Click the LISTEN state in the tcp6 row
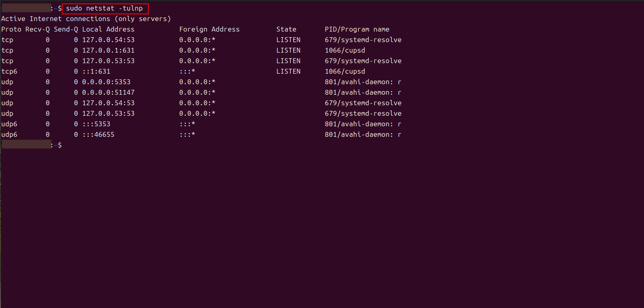 [288, 72]
